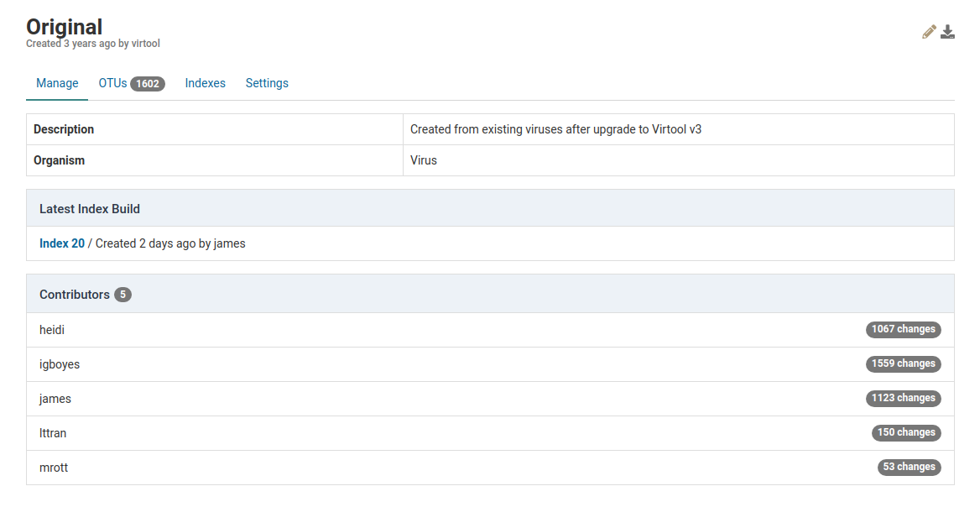This screenshot has width=980, height=528.
Task: Click the pencil edit icon
Action: click(x=929, y=32)
